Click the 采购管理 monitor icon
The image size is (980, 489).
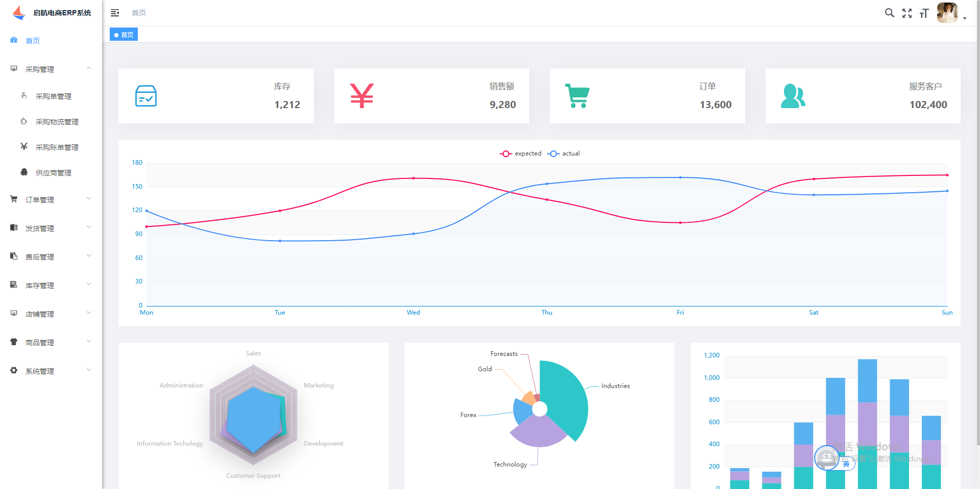pos(14,68)
